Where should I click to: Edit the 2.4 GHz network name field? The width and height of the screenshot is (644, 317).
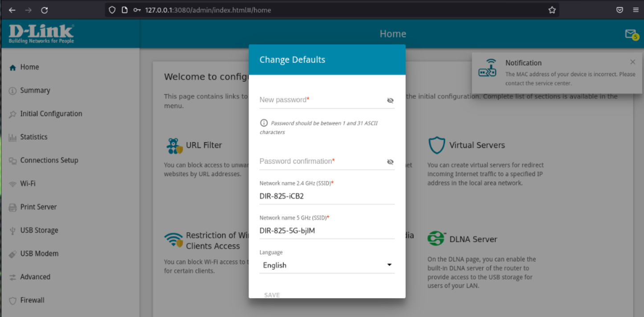[x=327, y=196]
